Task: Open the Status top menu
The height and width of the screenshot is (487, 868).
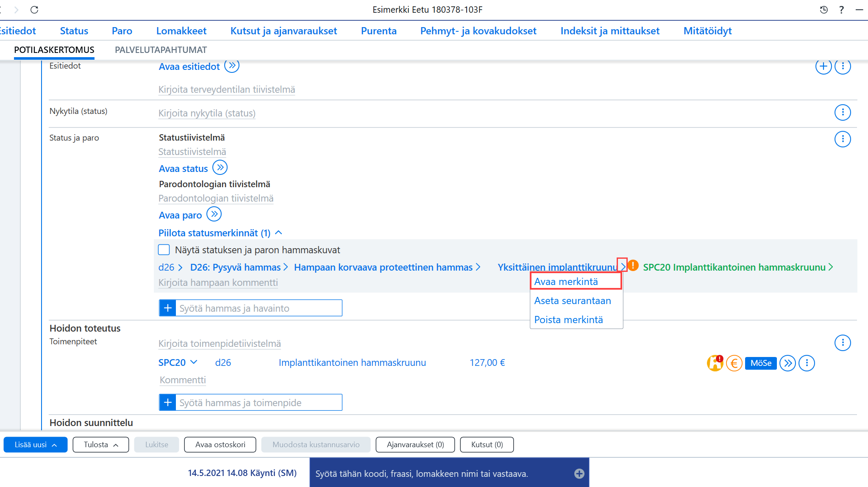Action: coord(74,31)
